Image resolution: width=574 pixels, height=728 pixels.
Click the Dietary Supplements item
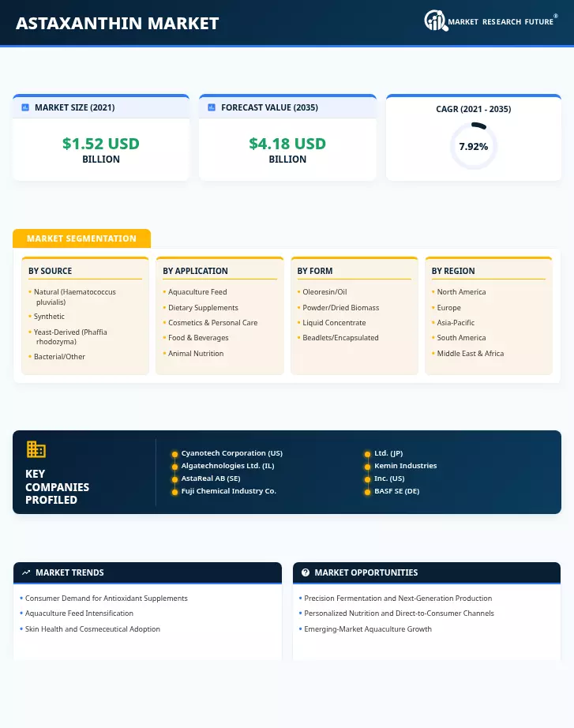pyautogui.click(x=203, y=307)
